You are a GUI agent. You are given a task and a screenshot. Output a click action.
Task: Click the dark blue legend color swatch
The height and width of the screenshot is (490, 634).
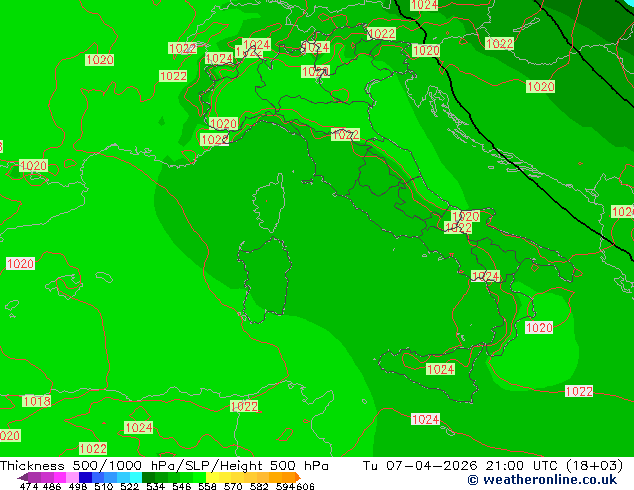pyautogui.click(x=85, y=477)
